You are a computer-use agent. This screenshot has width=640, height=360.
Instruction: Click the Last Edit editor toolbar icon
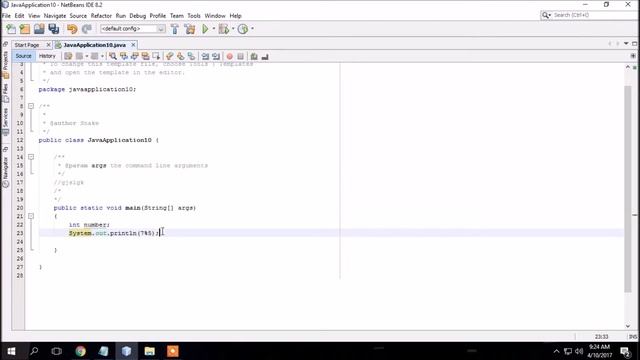pos(68,56)
